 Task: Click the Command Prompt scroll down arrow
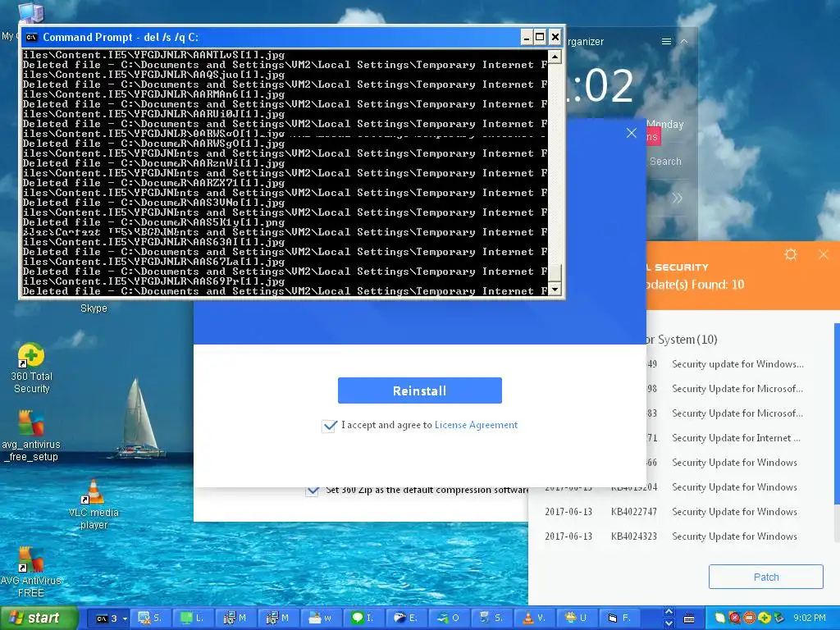click(x=555, y=290)
